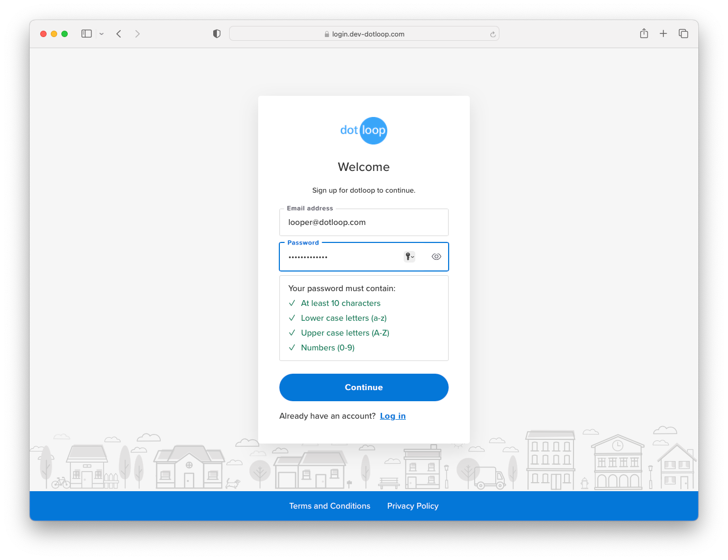The image size is (728, 560).
Task: Go back with the Safari back arrow
Action: point(119,34)
